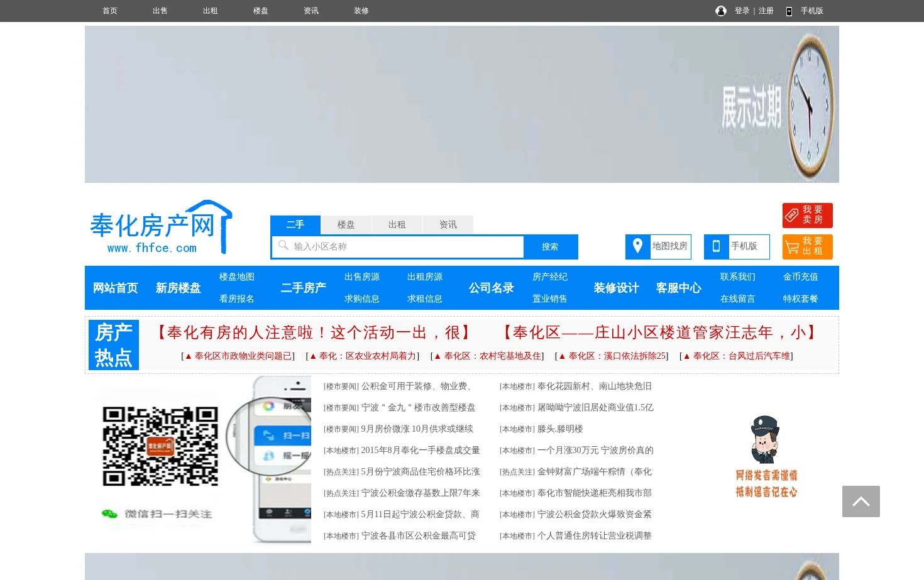Viewport: 924px width, 580px height.
Task: Open 在线留言 sub-navigation link
Action: (738, 299)
